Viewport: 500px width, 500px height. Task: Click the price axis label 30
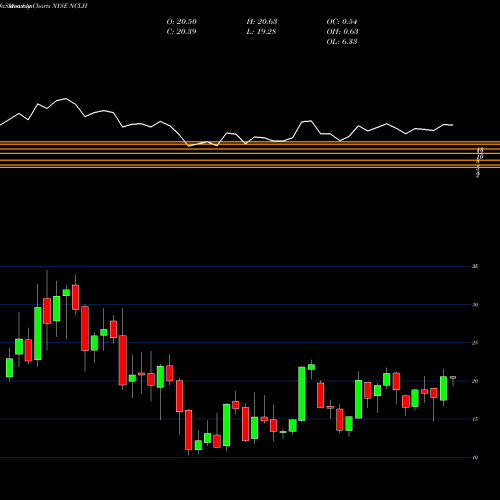(475, 305)
